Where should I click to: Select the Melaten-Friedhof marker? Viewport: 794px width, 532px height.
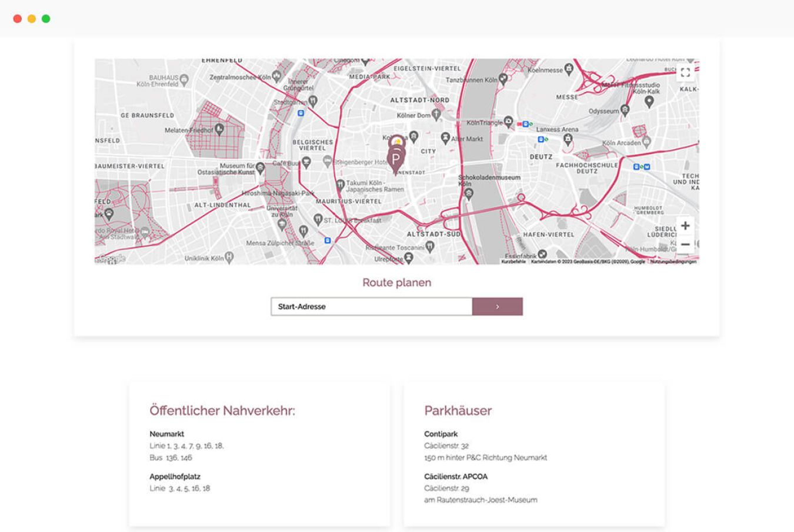click(x=219, y=129)
